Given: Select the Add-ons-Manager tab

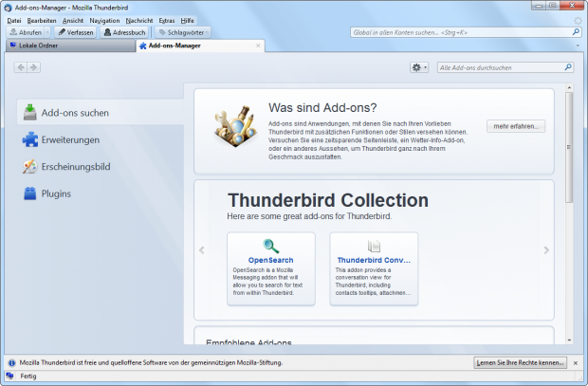Looking at the screenshot, I should [200, 46].
